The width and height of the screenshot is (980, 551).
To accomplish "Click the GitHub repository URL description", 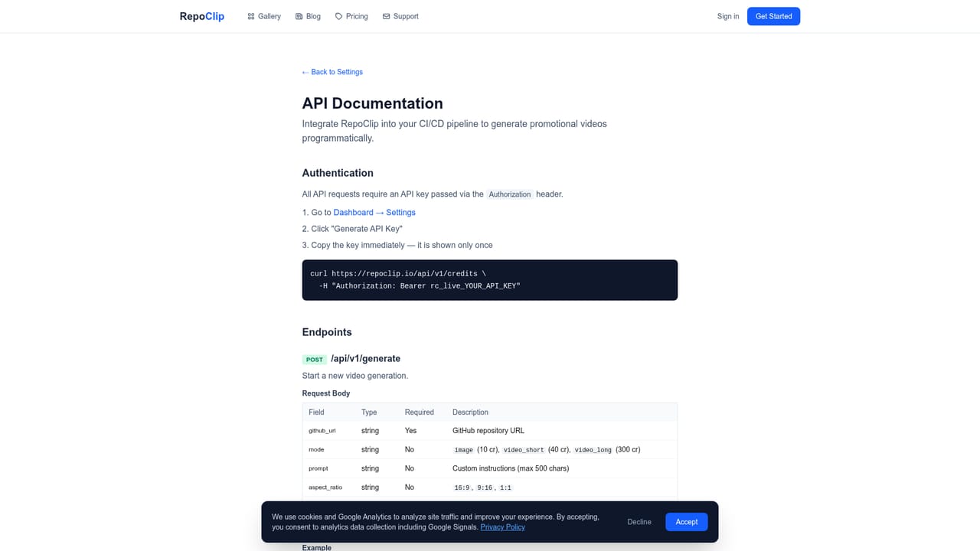I will point(488,431).
